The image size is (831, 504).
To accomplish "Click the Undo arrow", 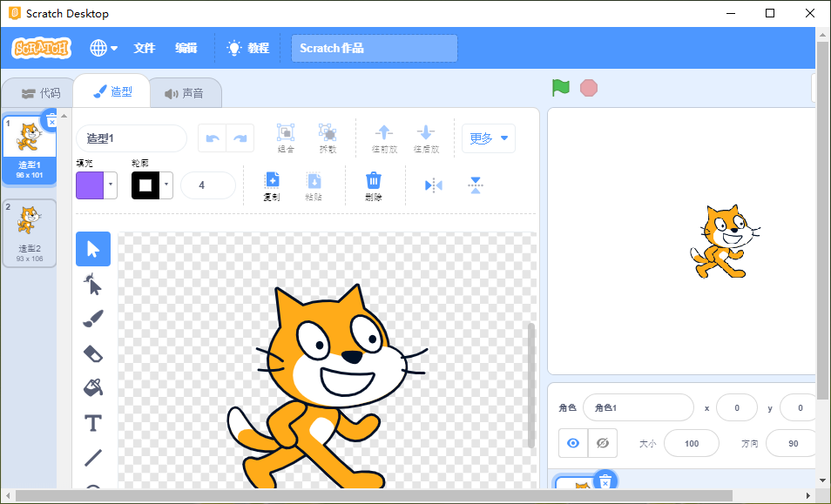I will (213, 138).
